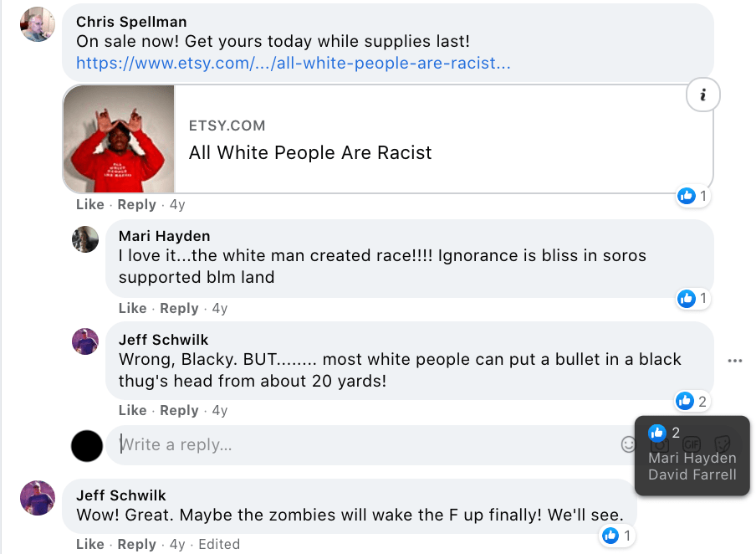Viewport: 756px width, 554px height.
Task: Open the All White People Are Racist preview title
Action: (310, 152)
